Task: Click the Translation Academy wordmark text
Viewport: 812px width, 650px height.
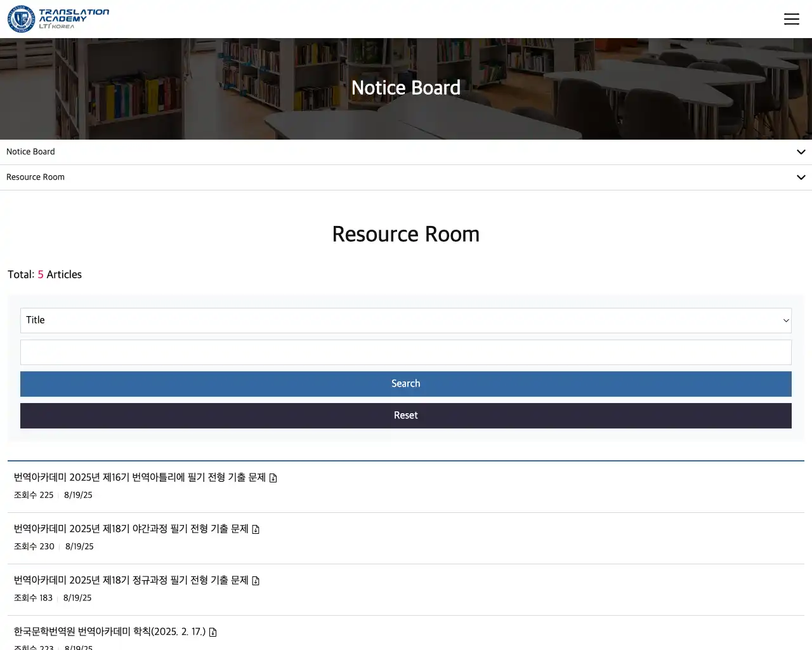Action: click(x=73, y=18)
